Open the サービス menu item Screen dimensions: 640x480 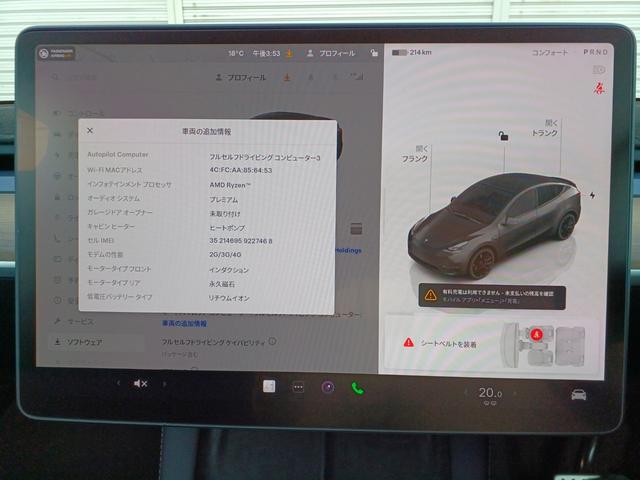point(75,322)
